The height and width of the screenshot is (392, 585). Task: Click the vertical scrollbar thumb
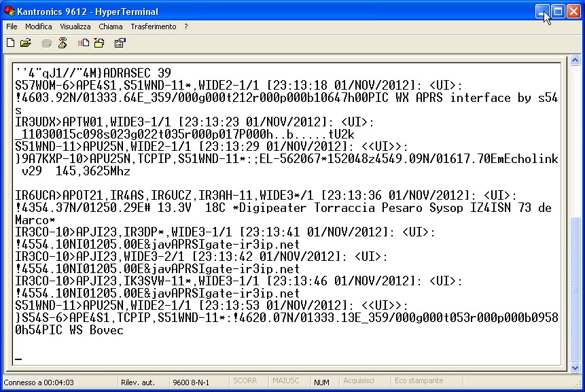tap(575, 289)
